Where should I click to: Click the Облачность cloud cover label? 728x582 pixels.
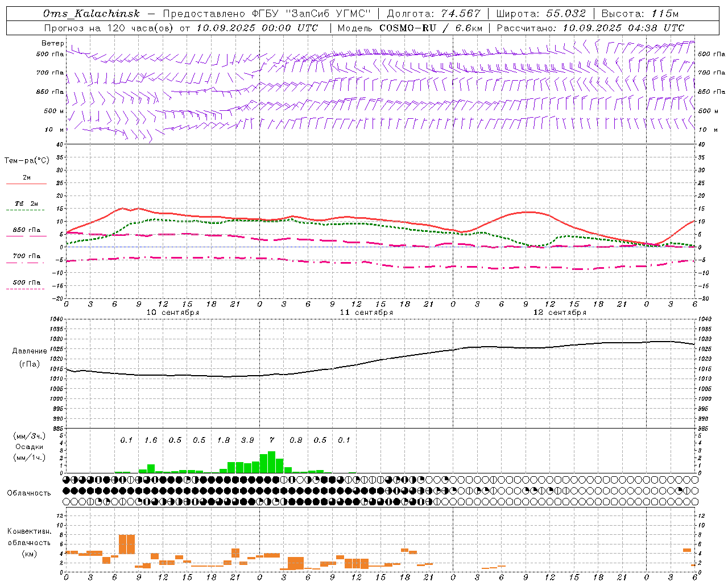tap(29, 493)
